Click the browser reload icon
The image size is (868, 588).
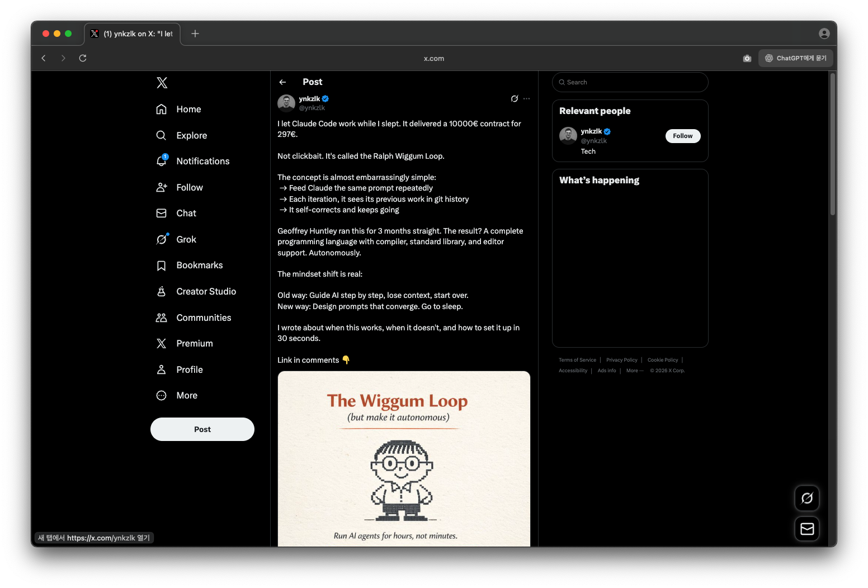pos(83,58)
